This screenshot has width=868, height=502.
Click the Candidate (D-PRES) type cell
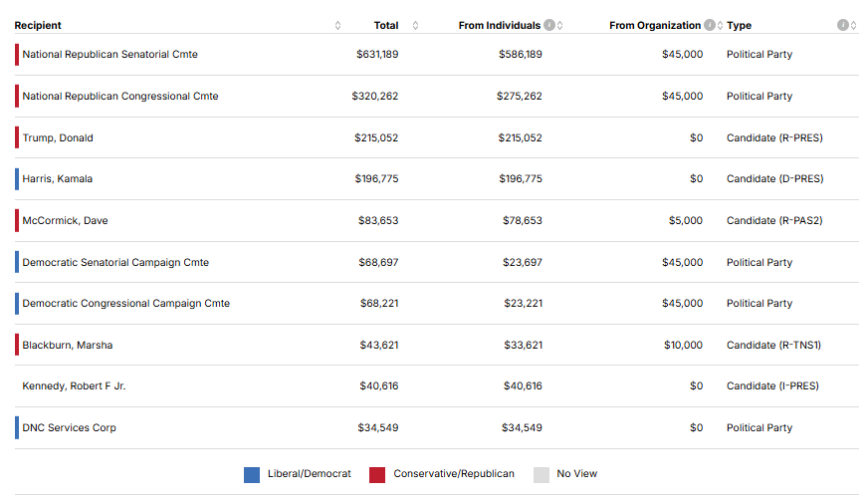[775, 179]
